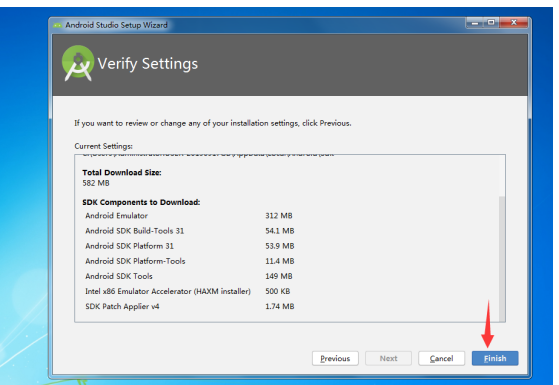Click the disabled Next button
The width and height of the screenshot is (559, 385).
click(x=388, y=358)
